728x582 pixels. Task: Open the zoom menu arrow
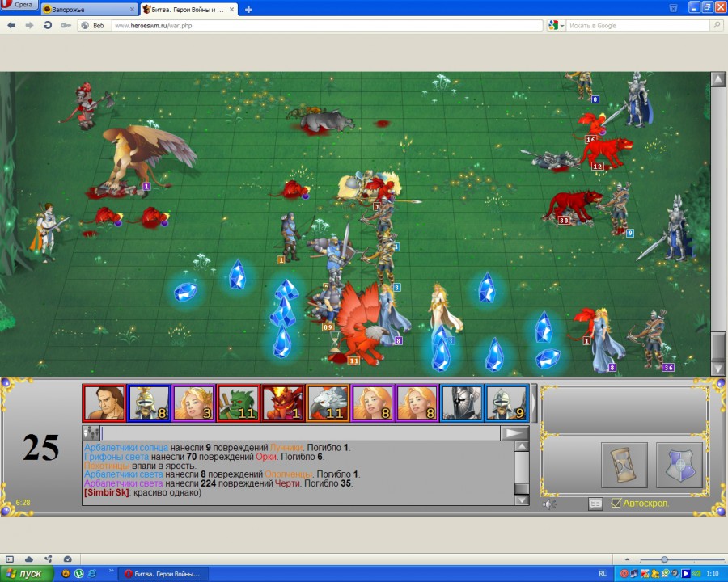point(627,559)
